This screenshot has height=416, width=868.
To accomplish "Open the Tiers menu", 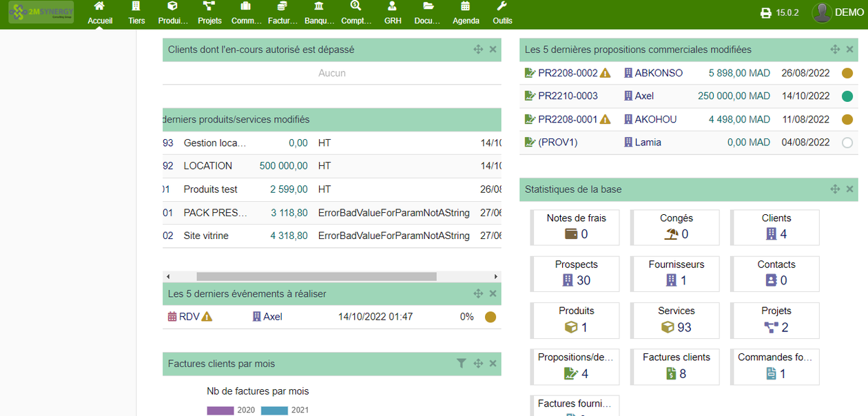I will coord(136,13).
